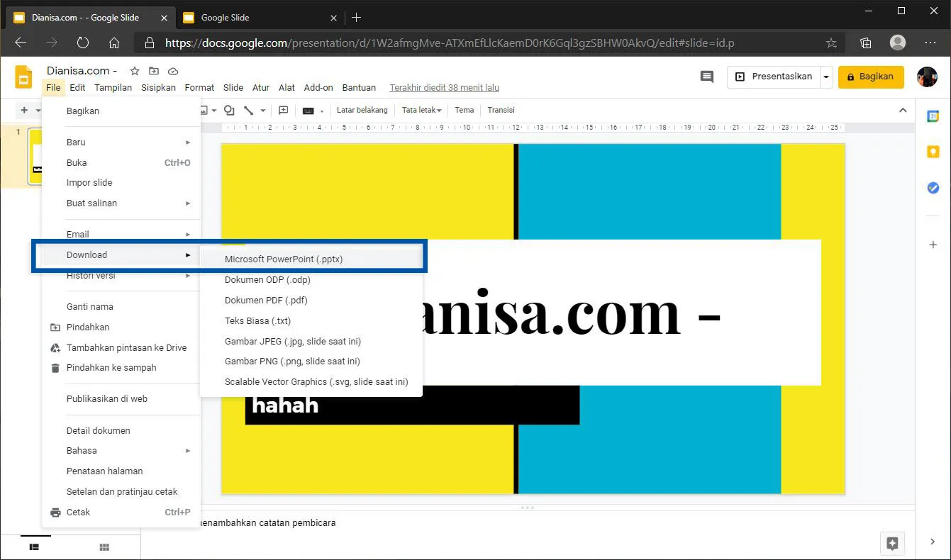This screenshot has height=560, width=951.
Task: Select the shape insertion tool
Action: pyautogui.click(x=228, y=110)
